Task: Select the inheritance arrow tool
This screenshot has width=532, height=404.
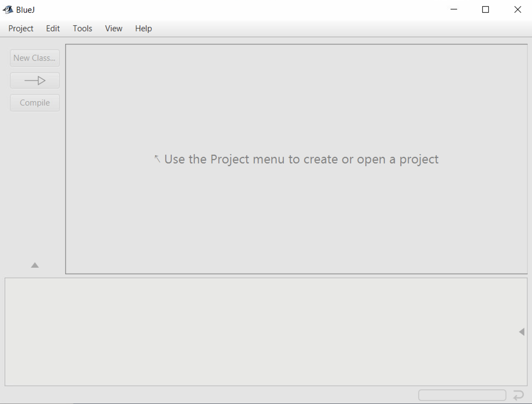Action: pos(35,80)
